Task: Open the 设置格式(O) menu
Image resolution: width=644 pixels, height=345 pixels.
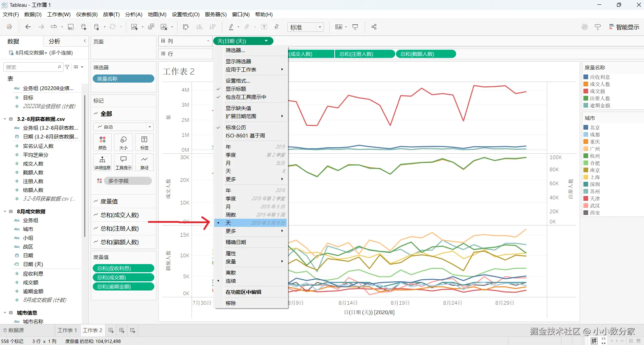Action: click(x=186, y=14)
